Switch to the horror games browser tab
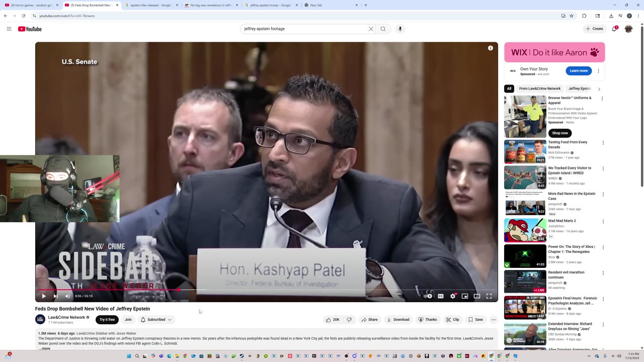This screenshot has width=644, height=362. [32, 5]
